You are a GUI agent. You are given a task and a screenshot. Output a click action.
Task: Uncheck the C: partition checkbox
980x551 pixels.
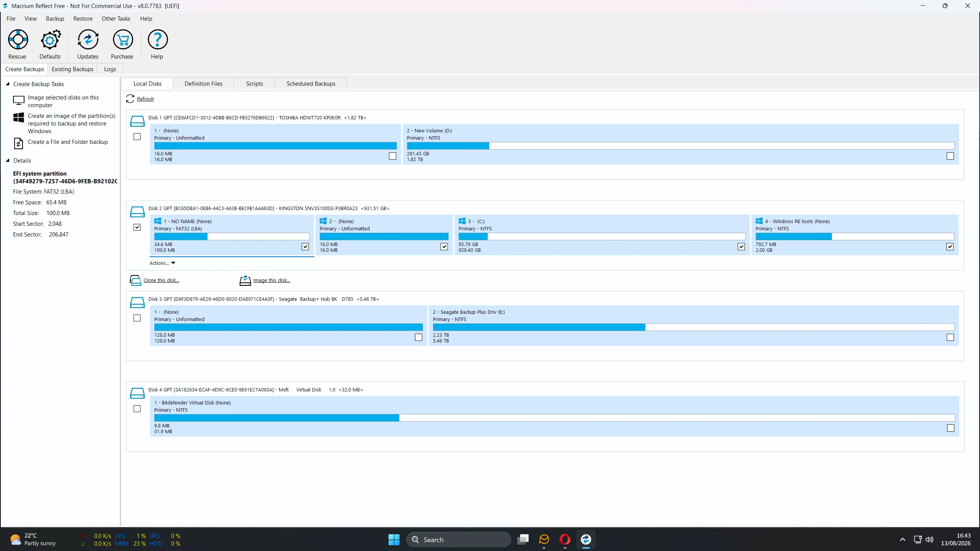(741, 246)
